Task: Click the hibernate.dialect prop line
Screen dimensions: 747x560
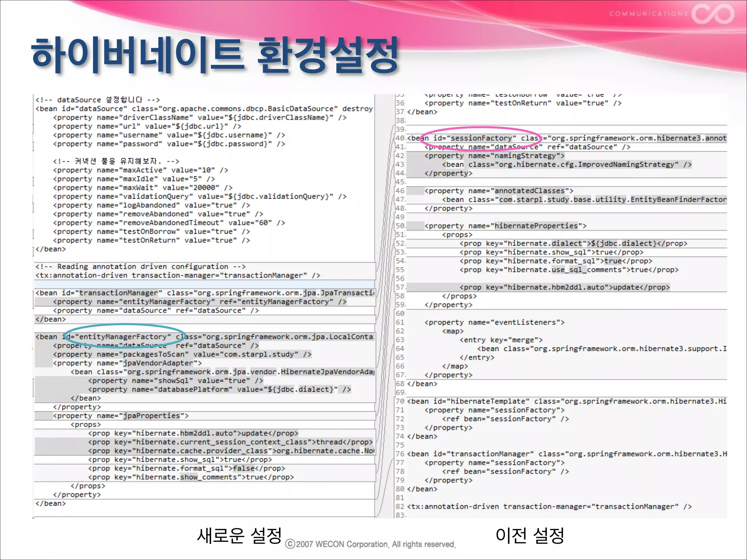Action: pyautogui.click(x=573, y=244)
